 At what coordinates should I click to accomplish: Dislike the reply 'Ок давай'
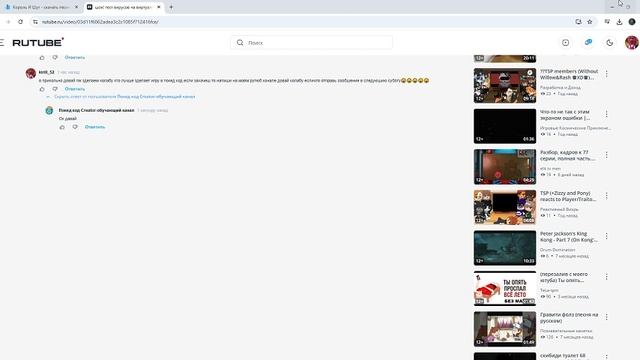pyautogui.click(x=75, y=127)
